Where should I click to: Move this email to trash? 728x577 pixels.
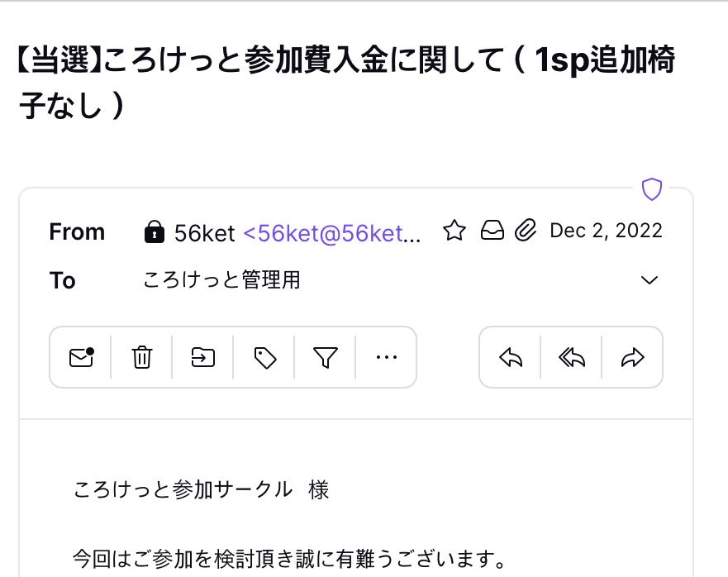(x=142, y=357)
